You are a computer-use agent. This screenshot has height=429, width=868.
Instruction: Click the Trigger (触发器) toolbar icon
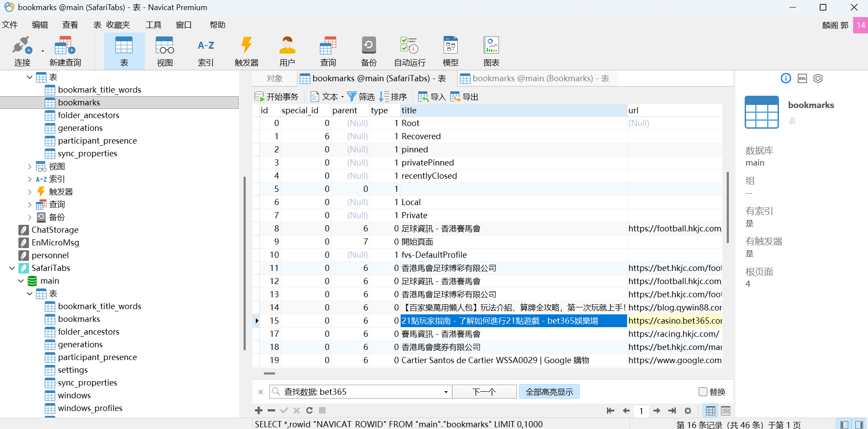(x=246, y=51)
